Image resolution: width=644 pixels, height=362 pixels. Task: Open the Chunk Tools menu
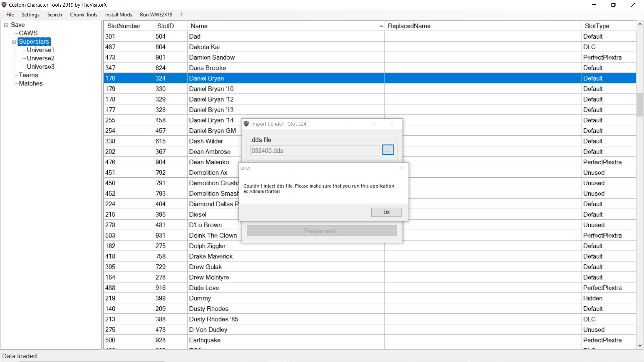click(x=84, y=15)
